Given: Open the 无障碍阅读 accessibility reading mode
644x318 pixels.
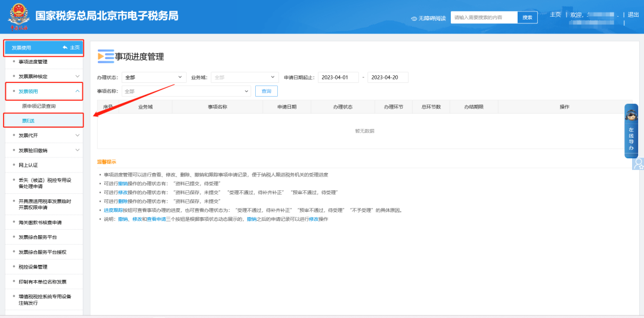Looking at the screenshot, I should pyautogui.click(x=428, y=18).
